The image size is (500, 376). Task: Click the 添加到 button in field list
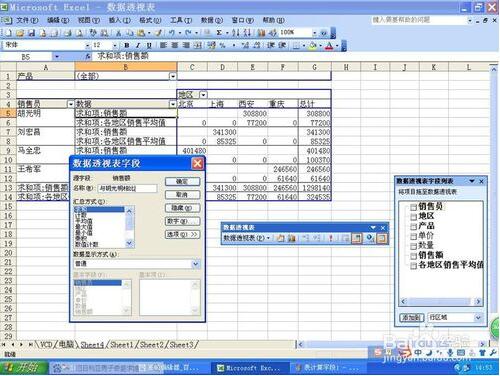click(411, 317)
